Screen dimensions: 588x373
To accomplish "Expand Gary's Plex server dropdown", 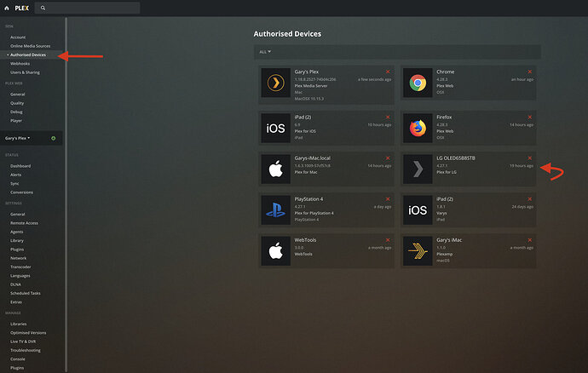I will pyautogui.click(x=17, y=138).
